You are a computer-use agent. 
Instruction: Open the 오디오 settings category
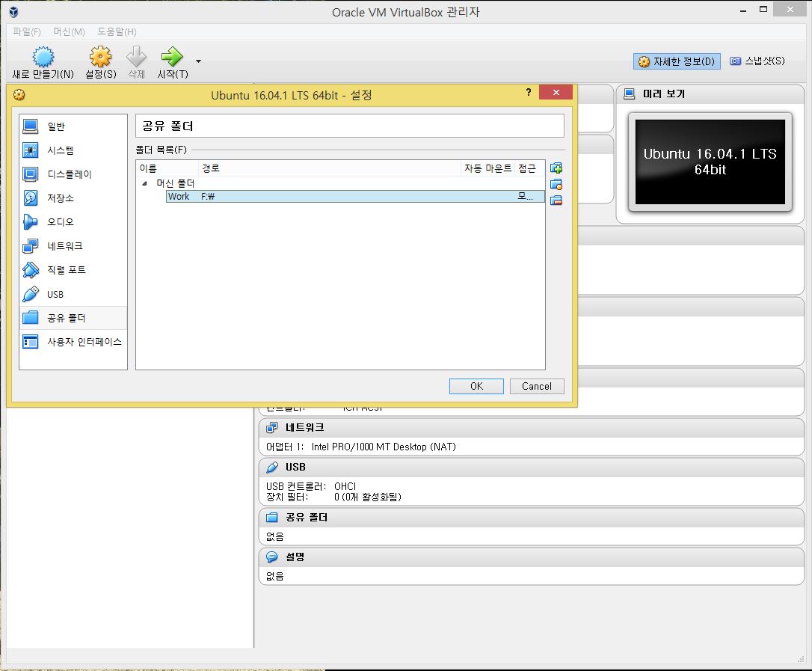click(60, 222)
